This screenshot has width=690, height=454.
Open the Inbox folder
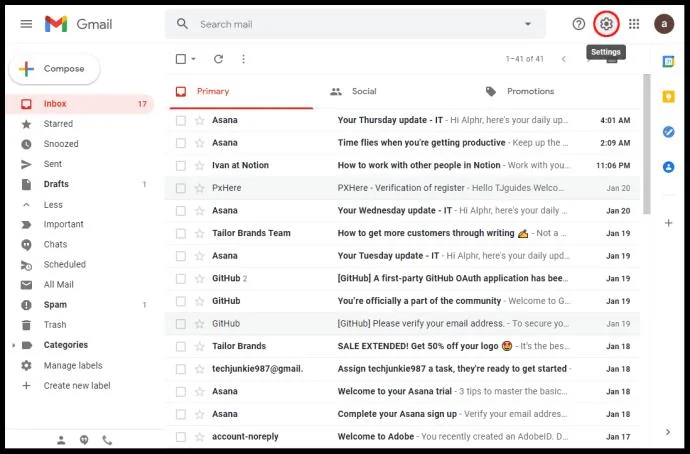(x=80, y=104)
